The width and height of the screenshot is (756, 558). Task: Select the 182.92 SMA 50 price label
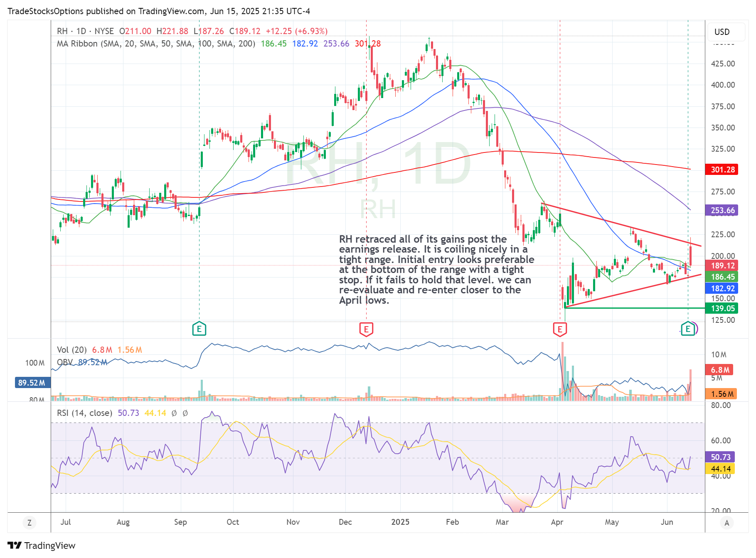722,288
